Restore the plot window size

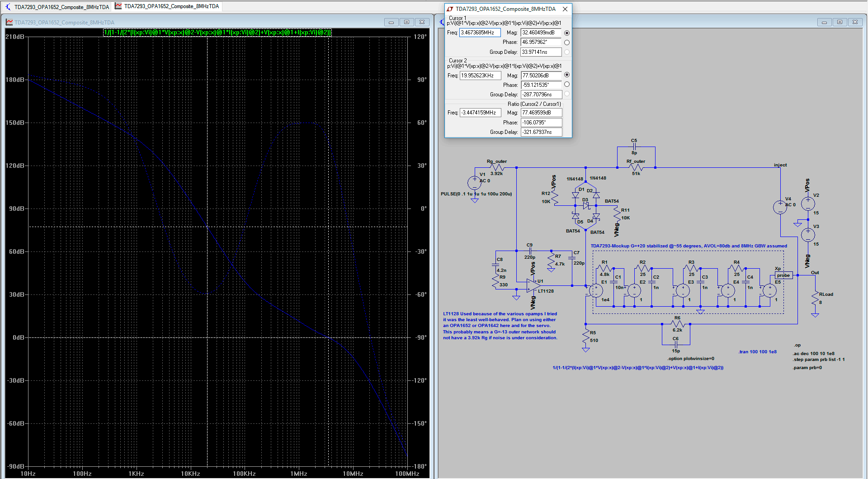pos(406,22)
